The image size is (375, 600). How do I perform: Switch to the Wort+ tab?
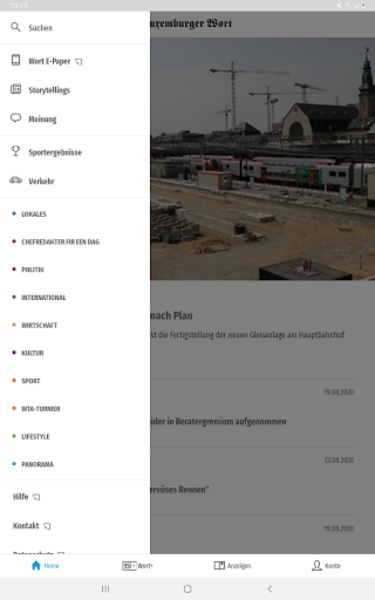(x=137, y=566)
